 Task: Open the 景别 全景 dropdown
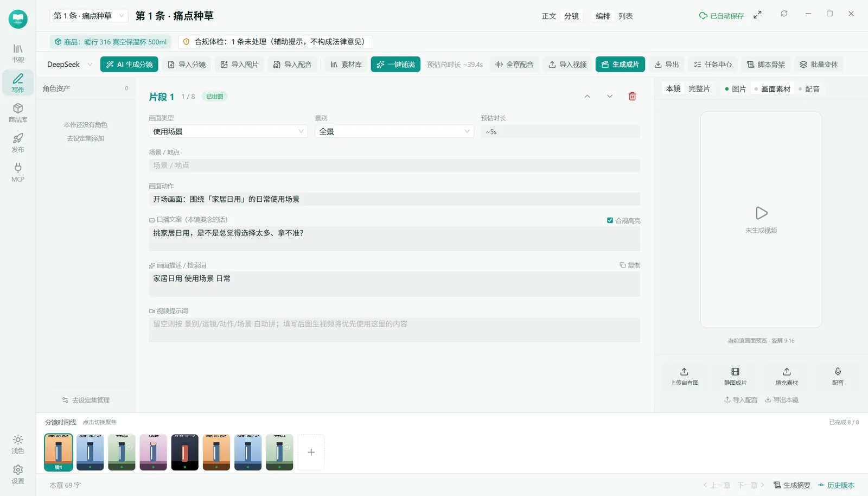tap(394, 131)
